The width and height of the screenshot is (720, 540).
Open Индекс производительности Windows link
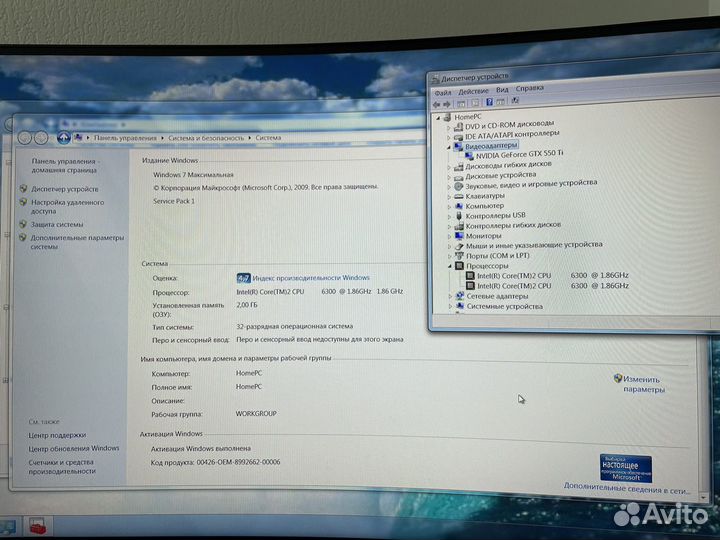311,278
